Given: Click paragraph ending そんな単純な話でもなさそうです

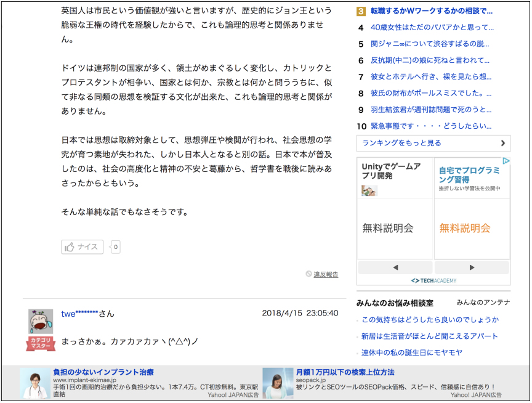Looking at the screenshot, I should (124, 212).
